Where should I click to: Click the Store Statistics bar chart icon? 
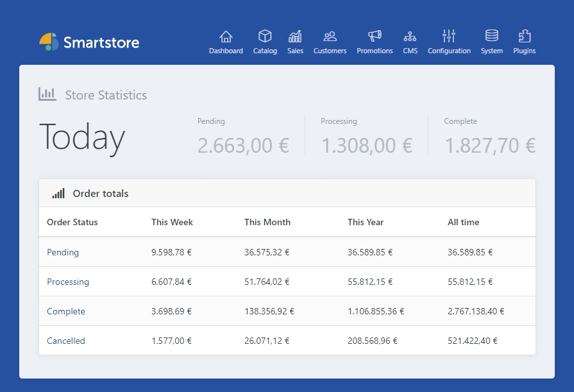coord(47,94)
